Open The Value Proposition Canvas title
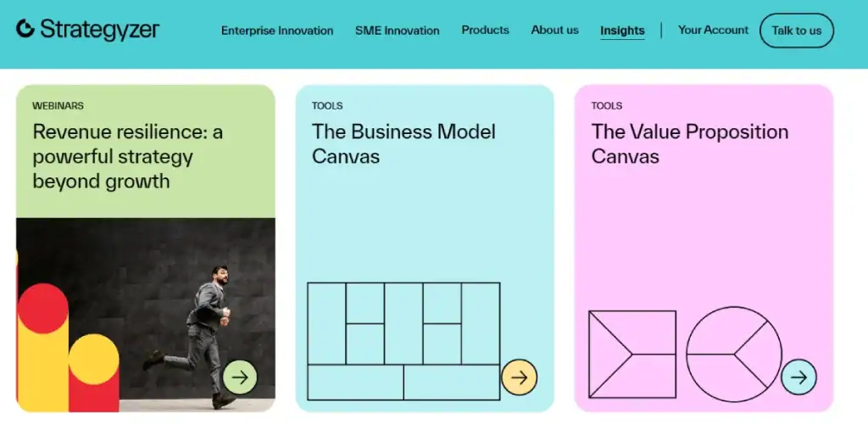Screen dimensions: 868x426 click(690, 144)
